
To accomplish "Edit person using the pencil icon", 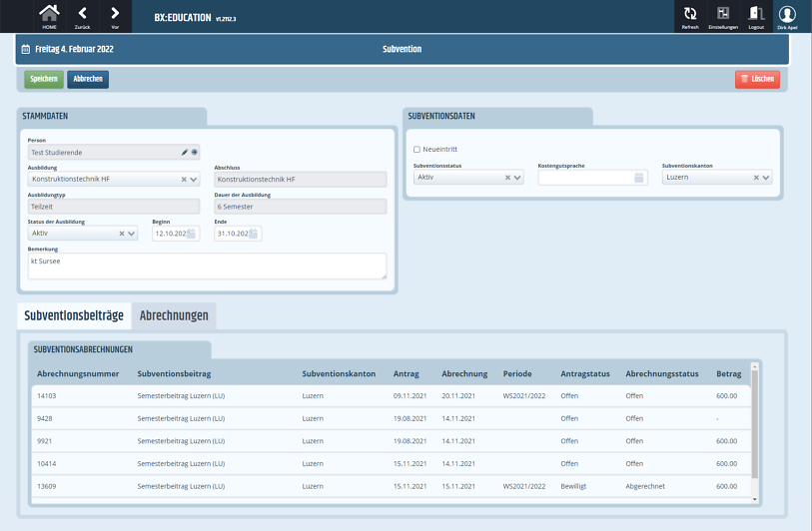I will click(185, 152).
